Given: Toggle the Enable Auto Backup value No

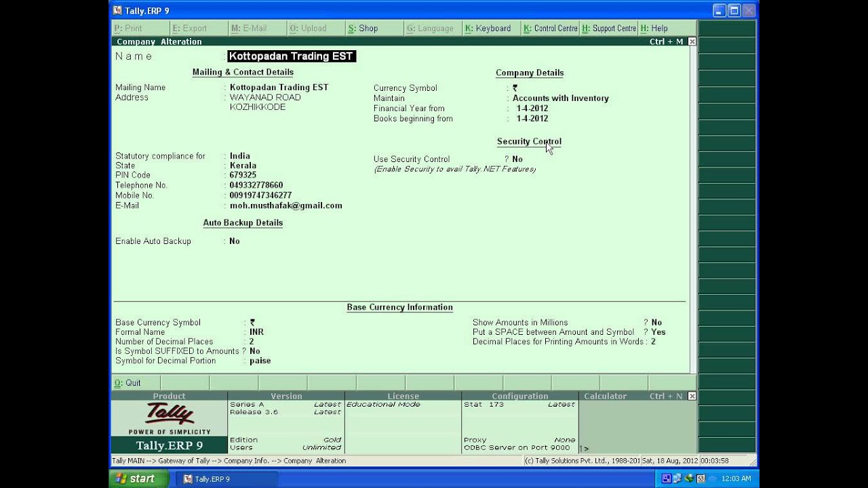Looking at the screenshot, I should coord(235,241).
